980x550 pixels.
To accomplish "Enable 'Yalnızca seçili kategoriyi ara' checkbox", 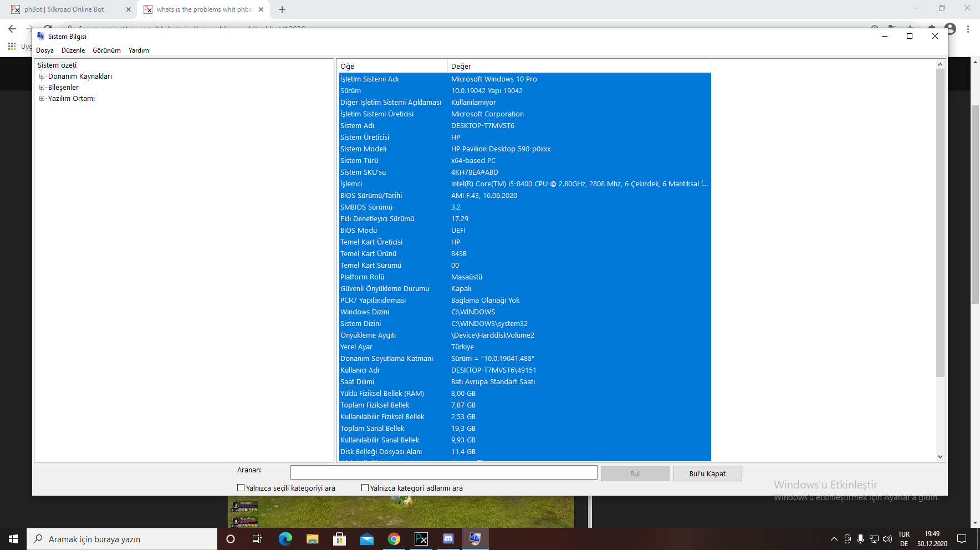I will [241, 488].
